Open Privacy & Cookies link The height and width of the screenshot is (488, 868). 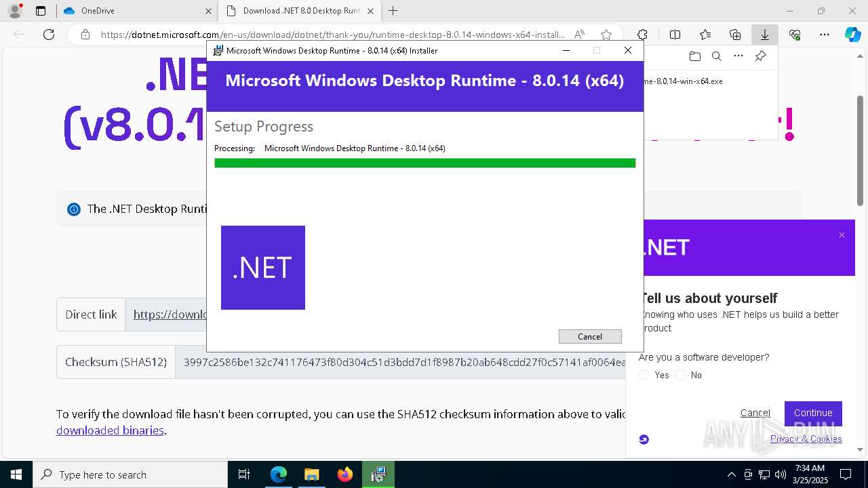click(806, 439)
